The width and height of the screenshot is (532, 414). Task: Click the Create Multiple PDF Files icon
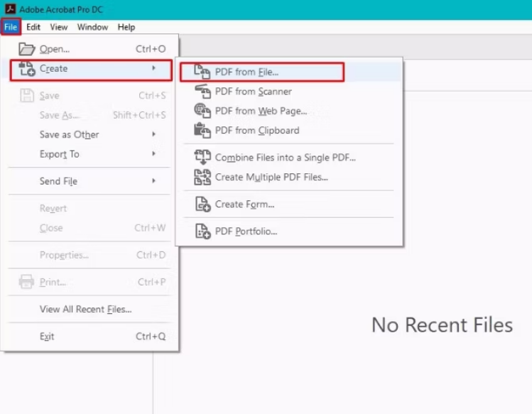(x=202, y=177)
